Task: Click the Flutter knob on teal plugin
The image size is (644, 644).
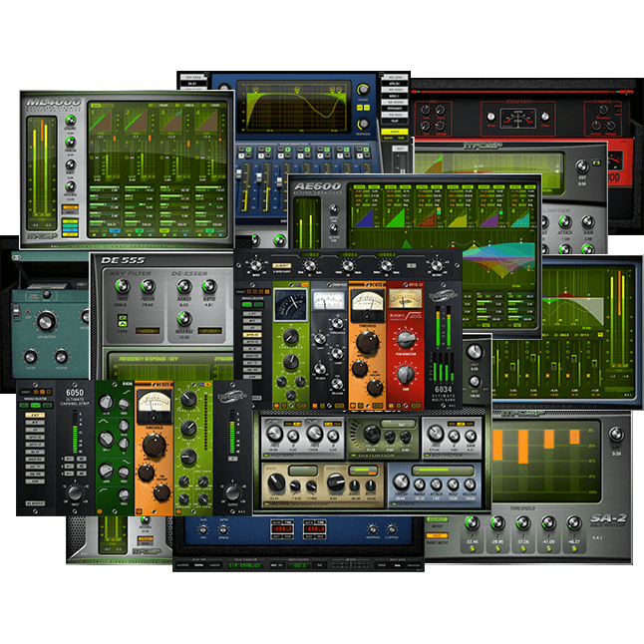Action: click(62, 356)
